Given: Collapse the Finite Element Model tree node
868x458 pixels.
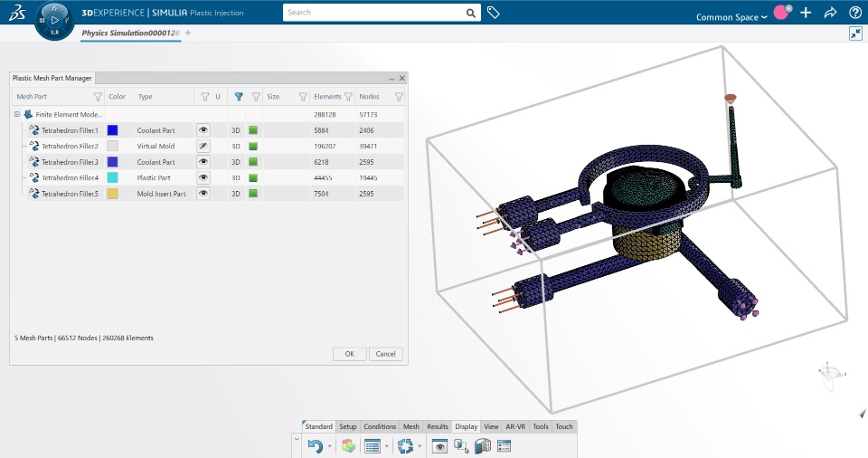Looking at the screenshot, I should pos(17,115).
